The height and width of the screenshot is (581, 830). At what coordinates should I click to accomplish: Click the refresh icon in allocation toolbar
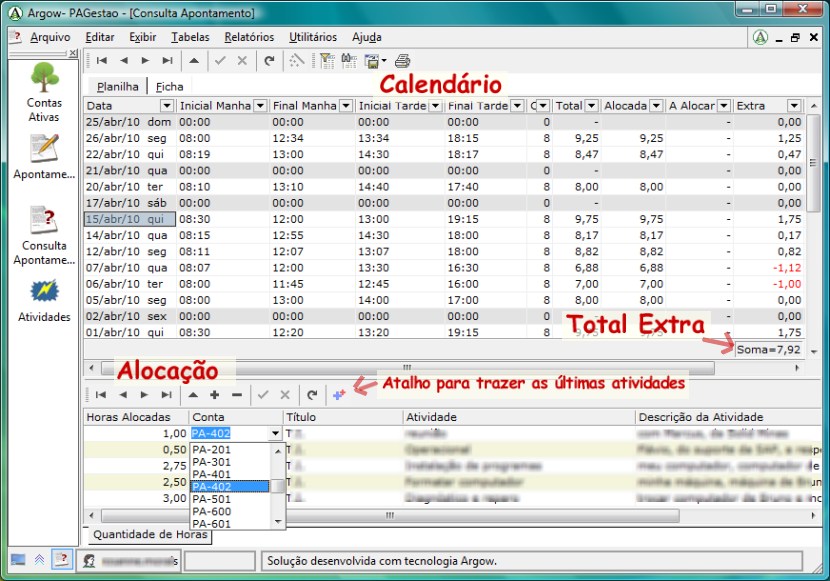(312, 395)
